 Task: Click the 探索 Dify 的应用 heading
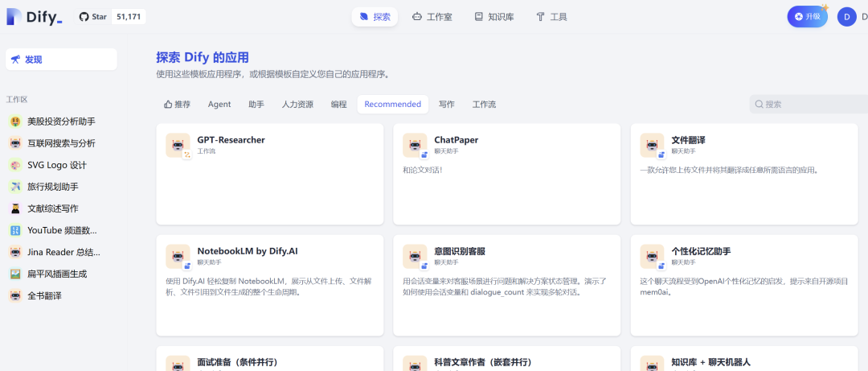[x=203, y=58]
